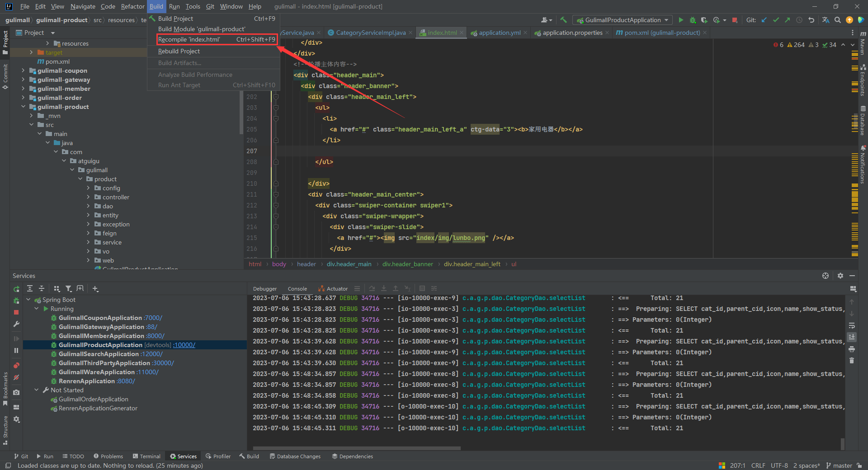Click the camera thread dump icon in Services
This screenshot has height=470, width=868.
tap(16, 392)
